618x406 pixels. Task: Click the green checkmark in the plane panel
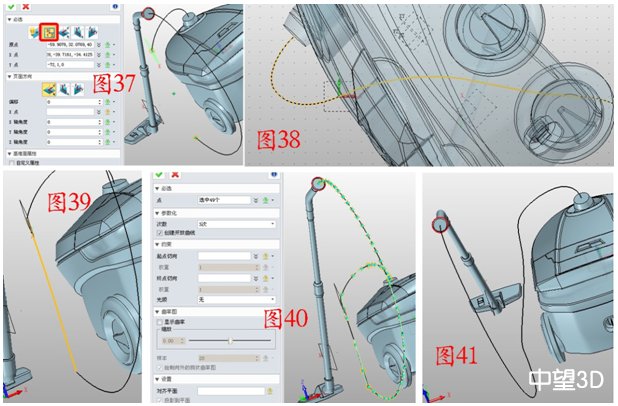tap(8, 6)
